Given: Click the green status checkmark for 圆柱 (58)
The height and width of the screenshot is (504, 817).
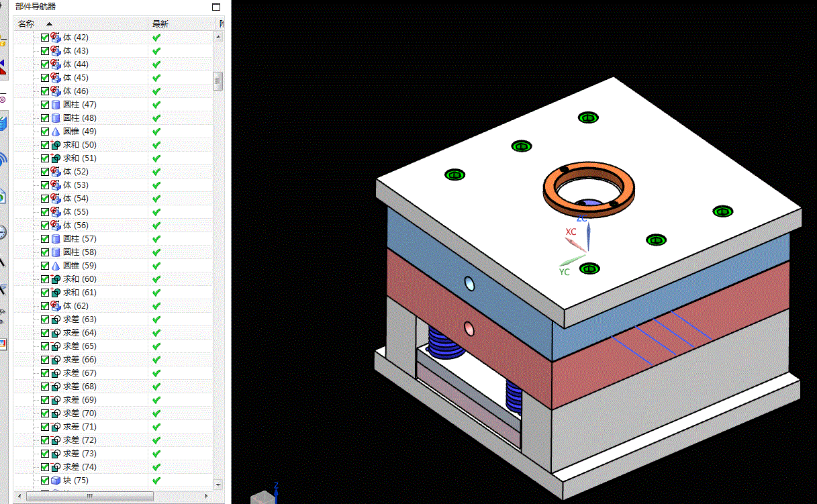Looking at the screenshot, I should [156, 252].
